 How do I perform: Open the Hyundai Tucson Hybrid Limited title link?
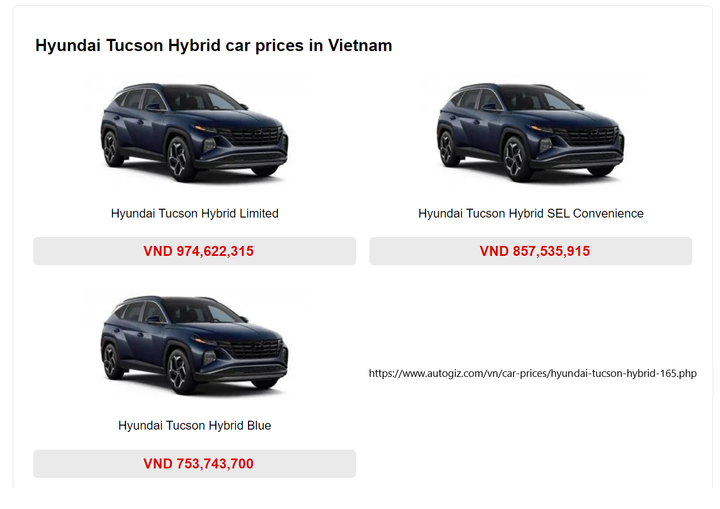tap(195, 214)
